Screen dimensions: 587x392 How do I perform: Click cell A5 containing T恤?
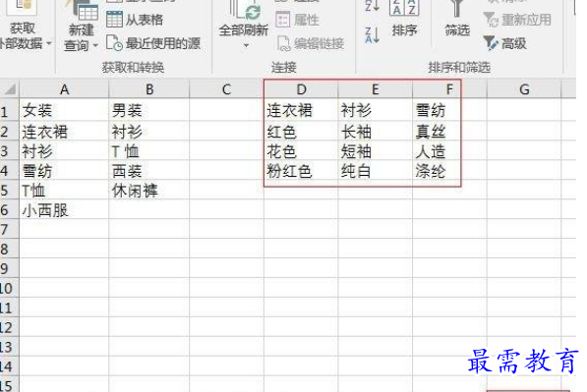[x=64, y=190]
